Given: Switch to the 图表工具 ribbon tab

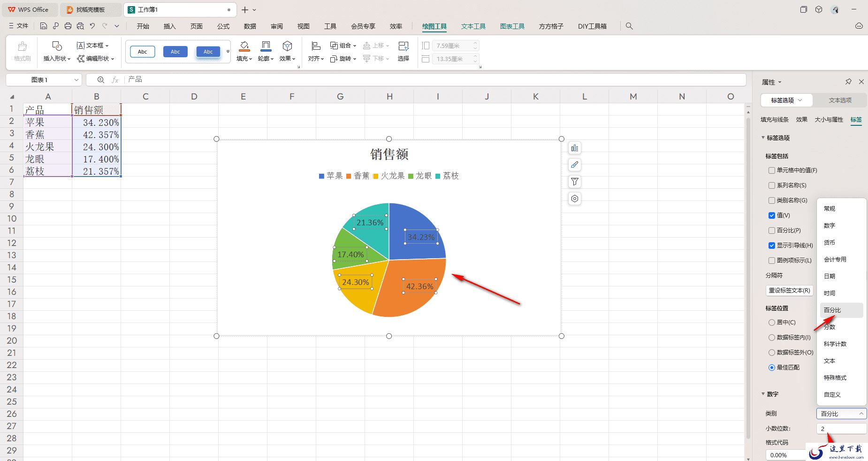Looking at the screenshot, I should [512, 26].
